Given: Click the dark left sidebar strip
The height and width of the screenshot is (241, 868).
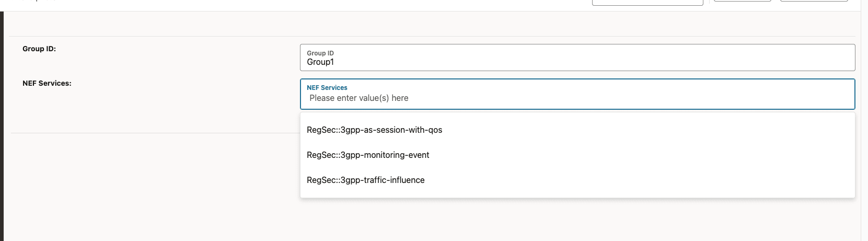Looking at the screenshot, I should click(x=2, y=125).
